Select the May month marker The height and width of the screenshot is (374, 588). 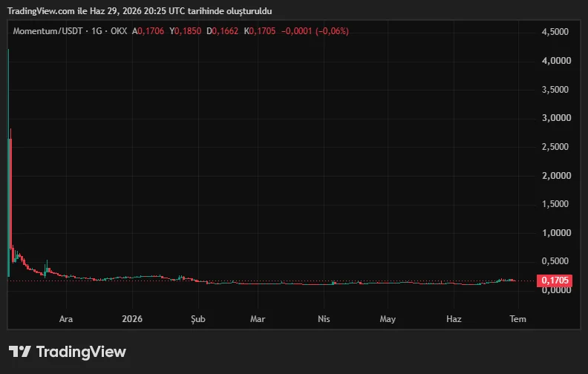pyautogui.click(x=388, y=319)
